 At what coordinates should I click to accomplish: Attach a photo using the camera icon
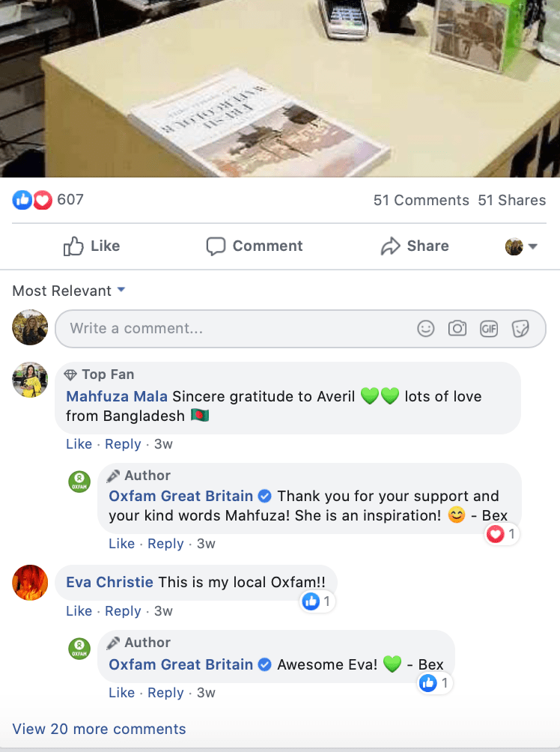tap(457, 329)
